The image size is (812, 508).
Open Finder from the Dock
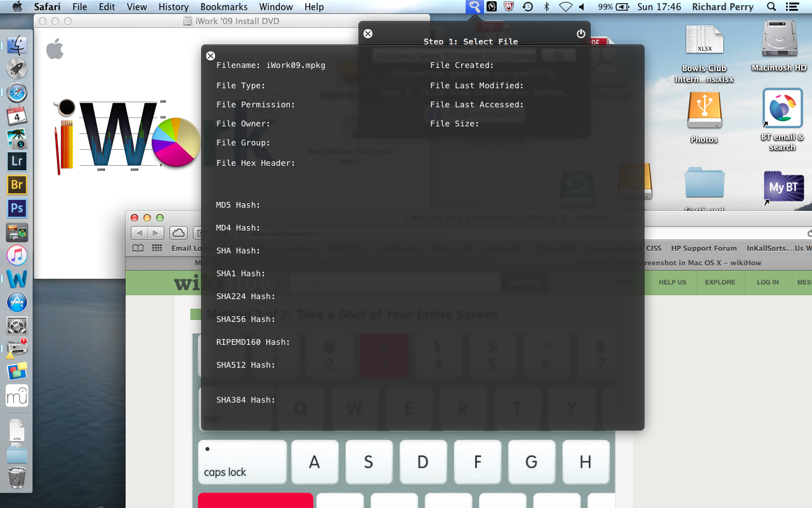[16, 46]
